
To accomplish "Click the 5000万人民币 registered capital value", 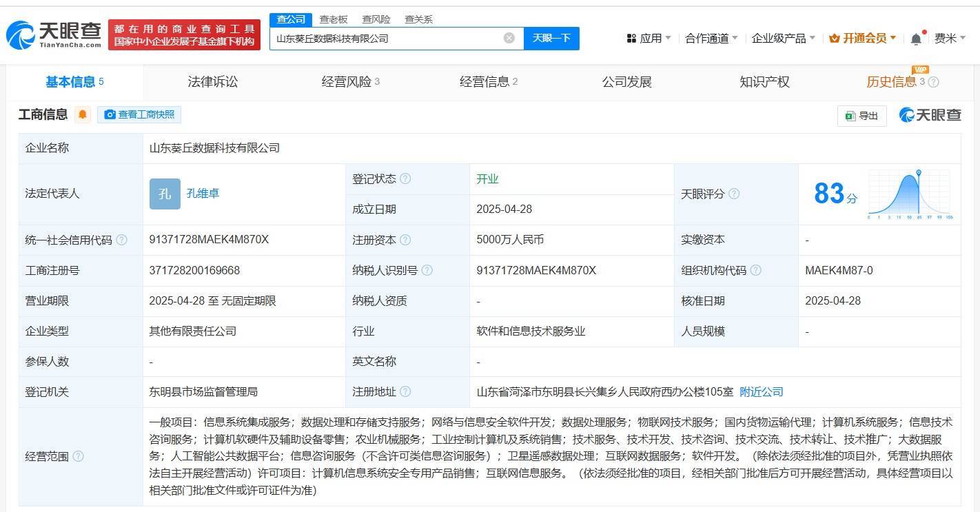I will (510, 240).
